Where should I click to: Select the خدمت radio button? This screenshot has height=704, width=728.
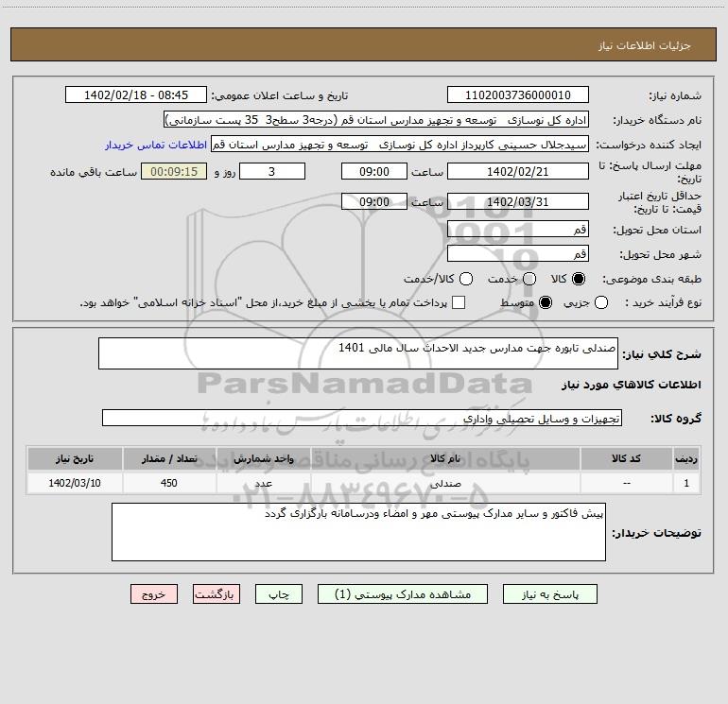pos(529,279)
